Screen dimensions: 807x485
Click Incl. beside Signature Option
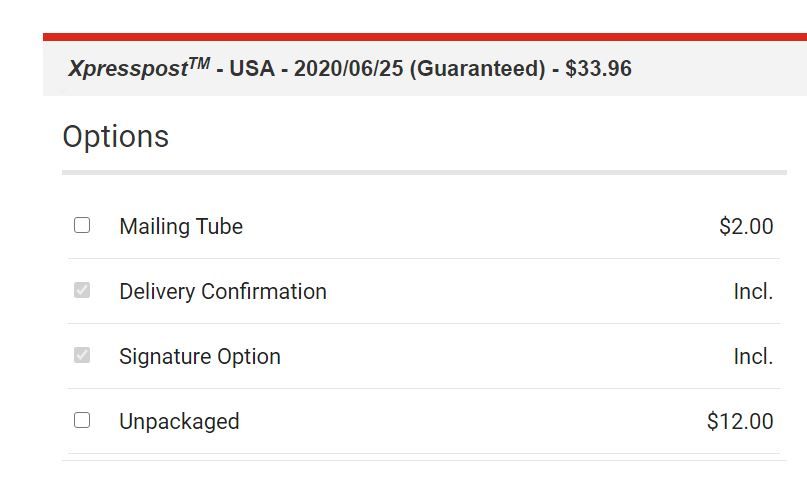[753, 357]
